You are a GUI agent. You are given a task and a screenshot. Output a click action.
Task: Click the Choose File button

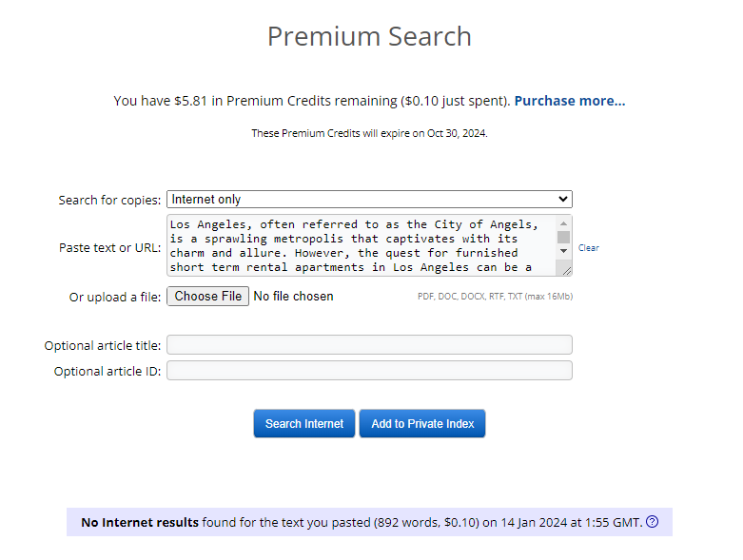click(x=207, y=297)
